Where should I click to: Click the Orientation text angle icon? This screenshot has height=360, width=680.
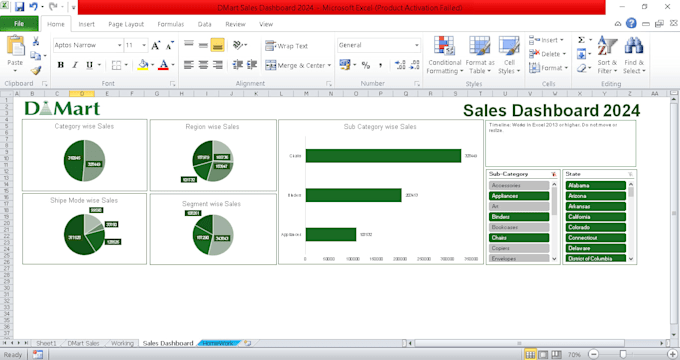(x=238, y=45)
